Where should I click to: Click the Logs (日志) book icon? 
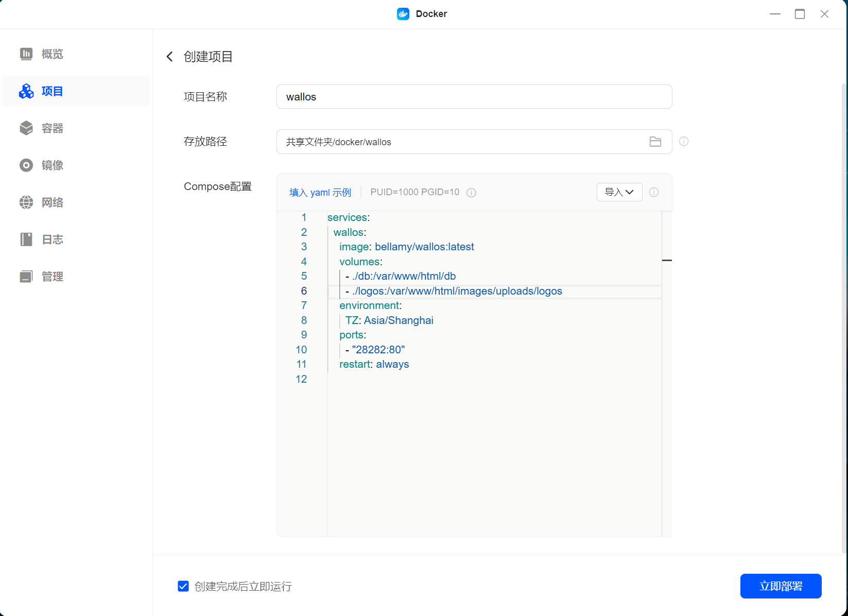click(26, 239)
